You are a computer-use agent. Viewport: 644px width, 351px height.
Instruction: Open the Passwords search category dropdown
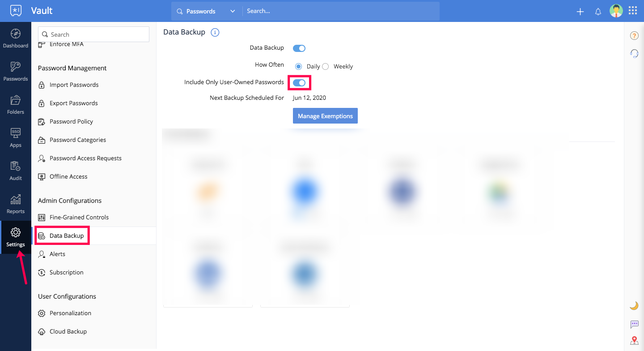pyautogui.click(x=233, y=11)
